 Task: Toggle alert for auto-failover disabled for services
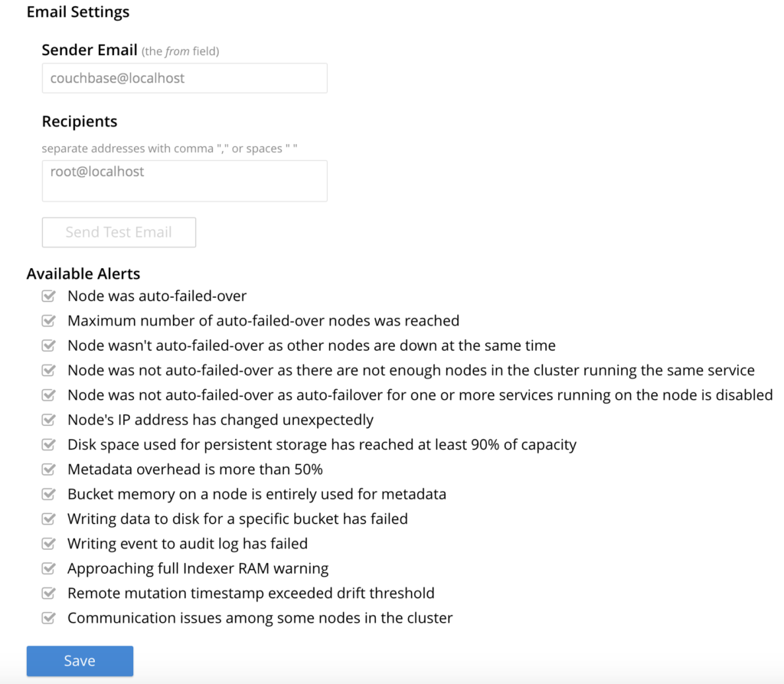click(x=48, y=394)
